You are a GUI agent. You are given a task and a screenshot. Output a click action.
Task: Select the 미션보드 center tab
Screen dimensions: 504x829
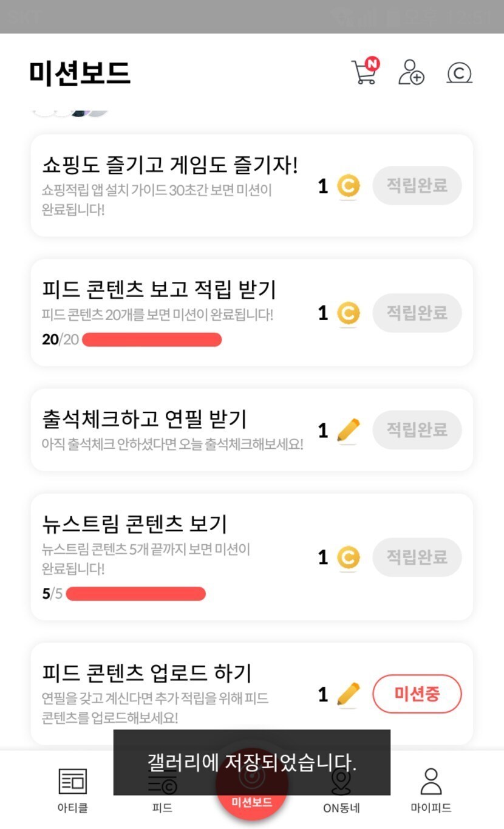pyautogui.click(x=251, y=802)
